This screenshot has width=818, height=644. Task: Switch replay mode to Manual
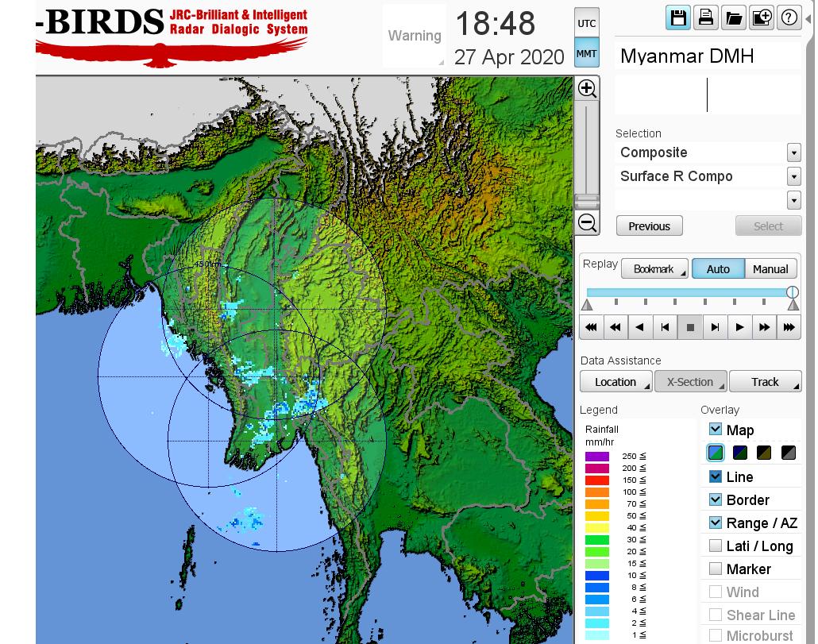click(x=770, y=269)
